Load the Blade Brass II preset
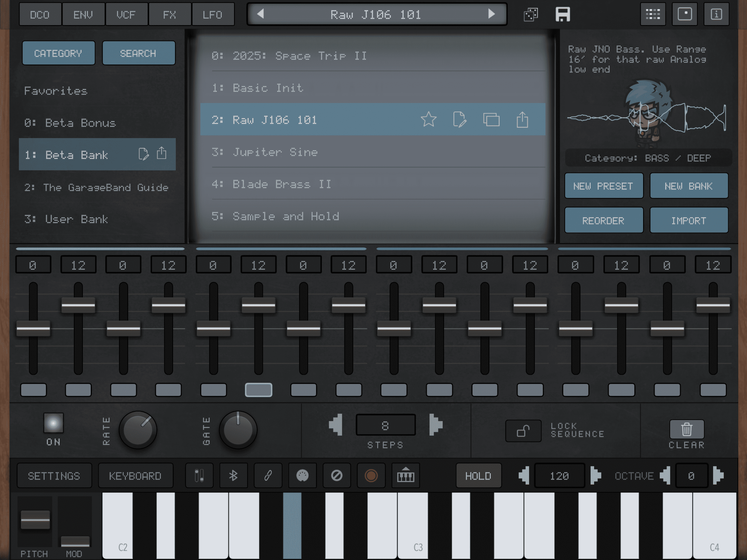The width and height of the screenshot is (747, 560). 373,184
